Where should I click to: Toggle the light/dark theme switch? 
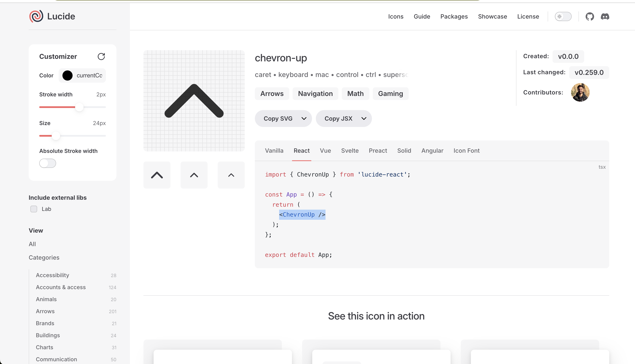(563, 16)
